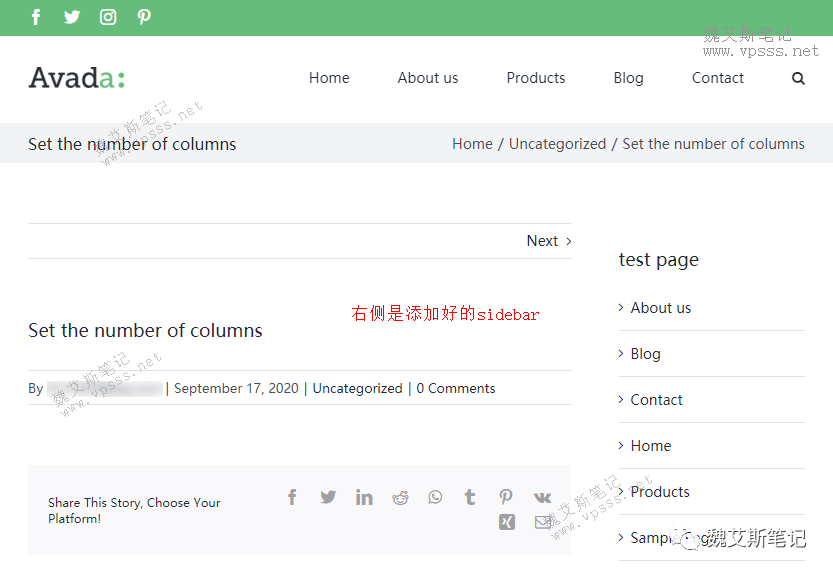Go to the Next post link
Image resolution: width=833 pixels, height=574 pixels.
pos(549,241)
